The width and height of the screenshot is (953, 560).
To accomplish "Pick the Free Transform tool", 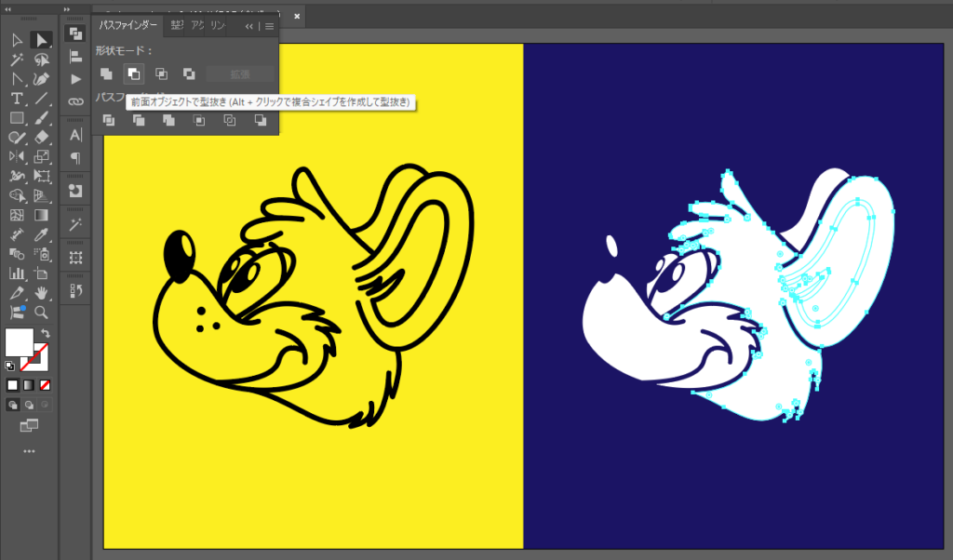I will pyautogui.click(x=41, y=176).
